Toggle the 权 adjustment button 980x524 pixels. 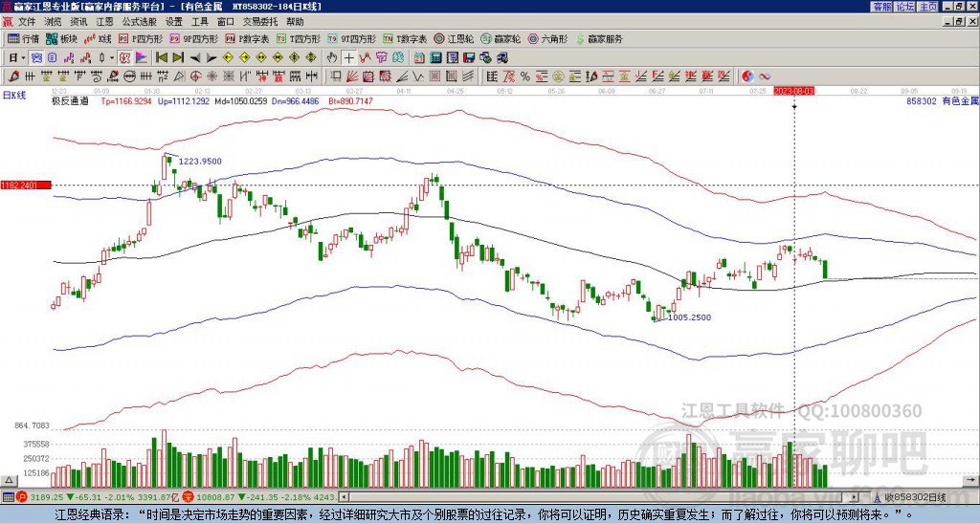124,58
